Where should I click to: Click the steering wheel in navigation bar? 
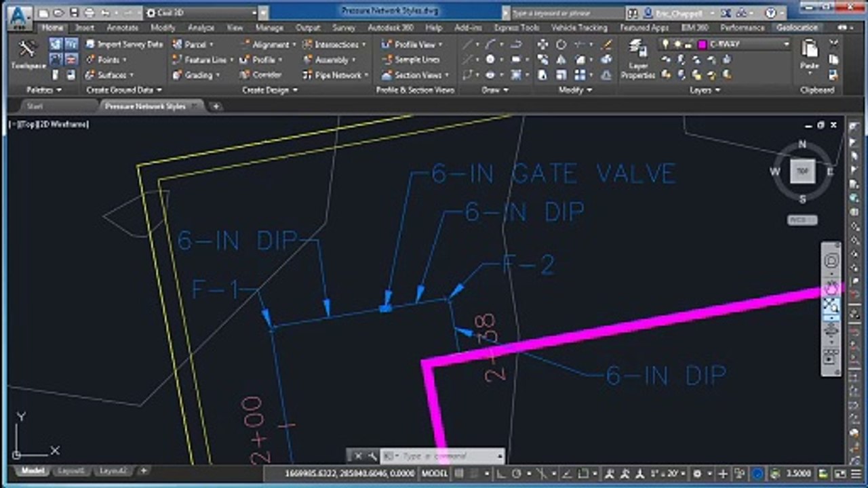tap(831, 262)
